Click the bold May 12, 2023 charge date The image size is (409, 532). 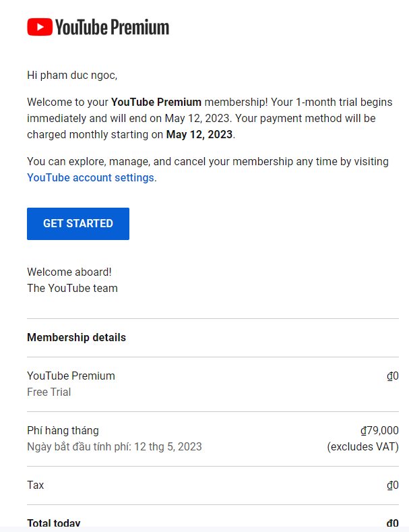(199, 134)
